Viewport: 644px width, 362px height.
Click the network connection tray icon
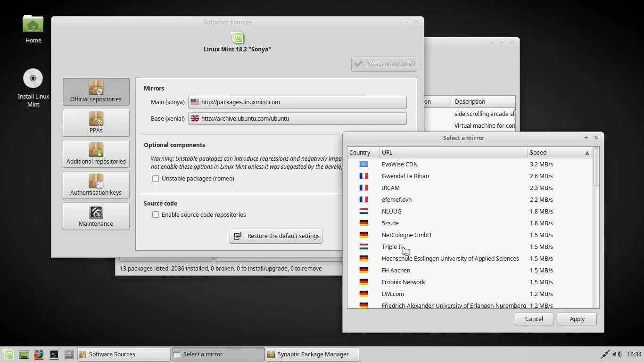605,354
